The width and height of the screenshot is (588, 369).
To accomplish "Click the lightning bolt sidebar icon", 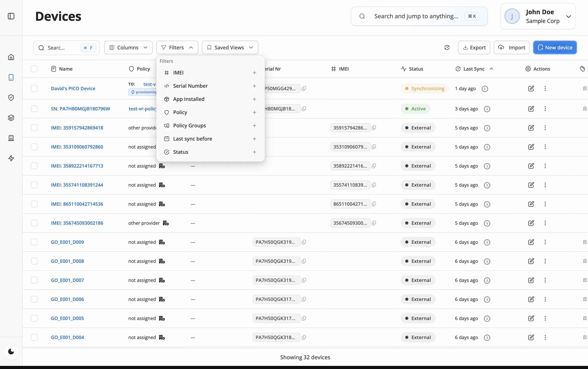I will click(x=11, y=158).
